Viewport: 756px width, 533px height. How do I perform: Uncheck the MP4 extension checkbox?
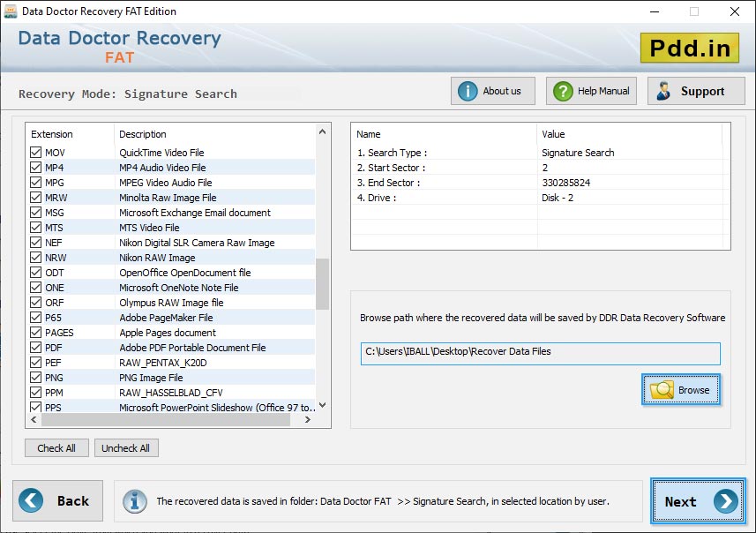pos(35,168)
